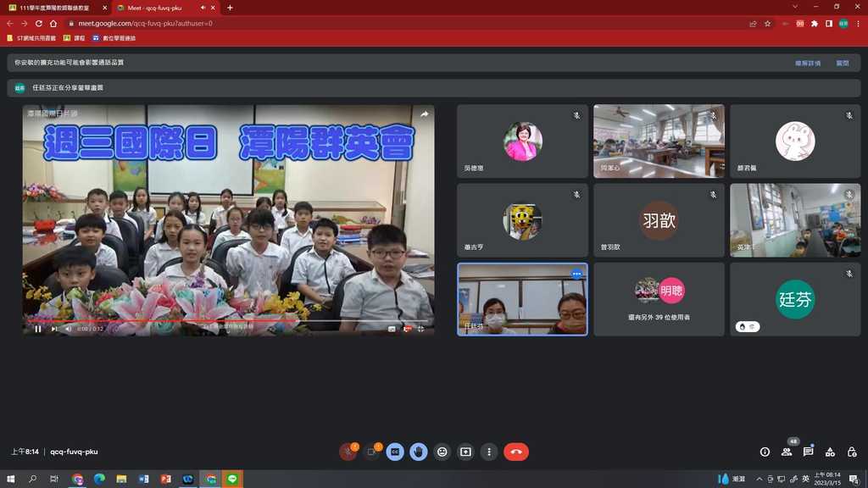Reload the current page
Screen dimensions: 868x488
tap(39, 23)
